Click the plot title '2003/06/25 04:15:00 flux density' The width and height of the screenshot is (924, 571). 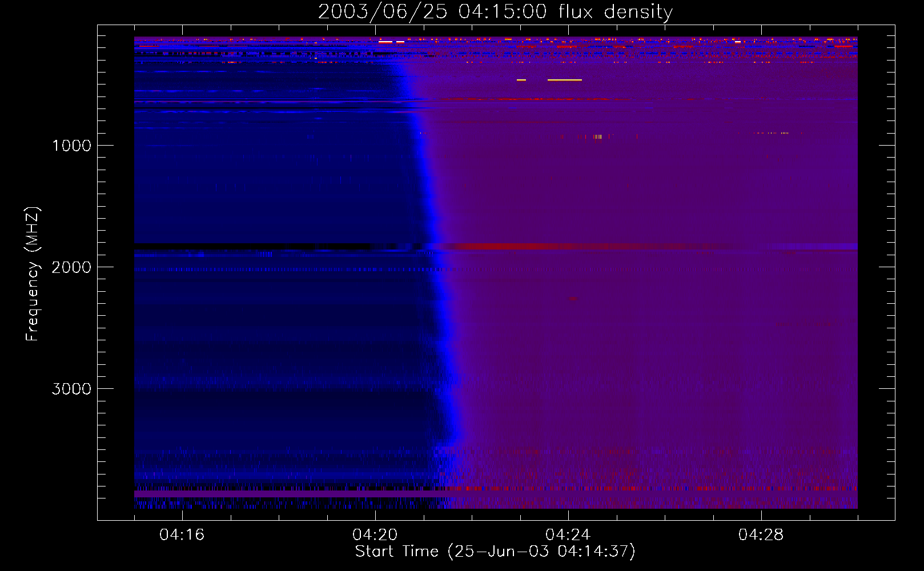pos(495,11)
